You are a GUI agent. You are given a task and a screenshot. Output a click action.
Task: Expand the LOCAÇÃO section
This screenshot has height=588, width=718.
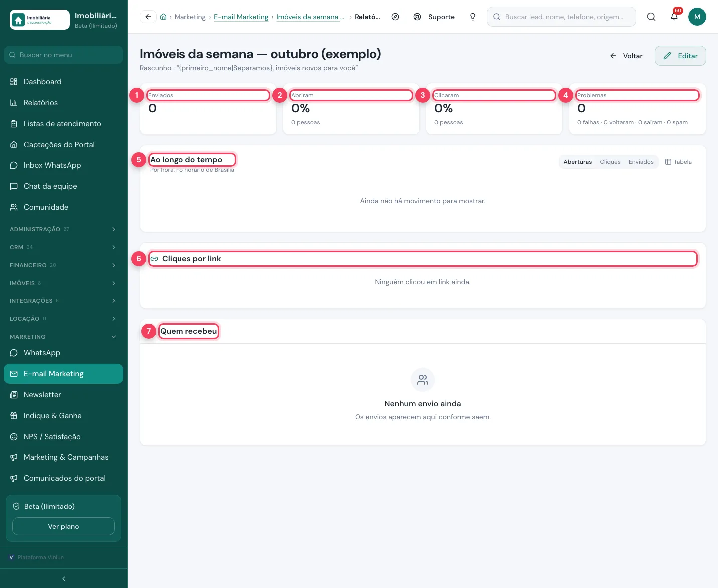63,319
